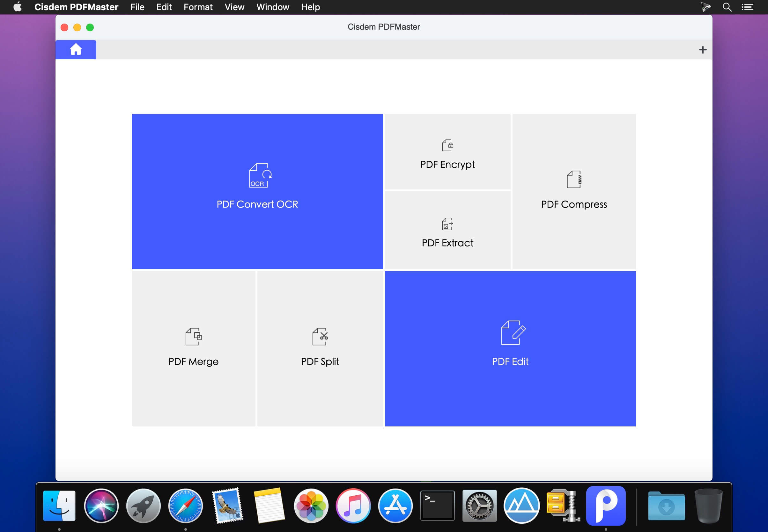The height and width of the screenshot is (532, 768).
Task: Open the Help menu
Action: (x=310, y=7)
